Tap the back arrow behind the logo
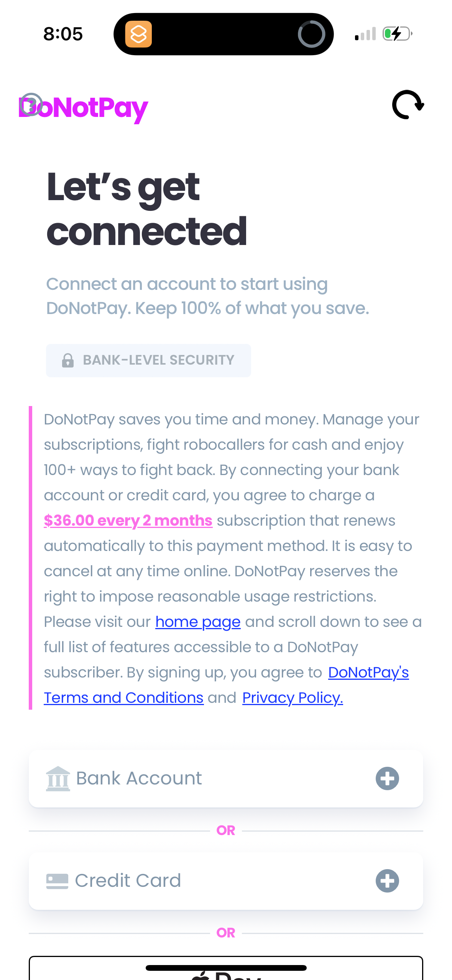Viewport: 452px width, 980px height. (31, 104)
